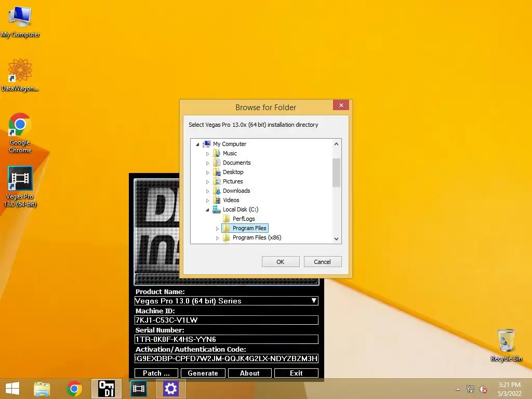Collapse the Local Disk (C:) node
This screenshot has height=399, width=532.
click(x=207, y=210)
